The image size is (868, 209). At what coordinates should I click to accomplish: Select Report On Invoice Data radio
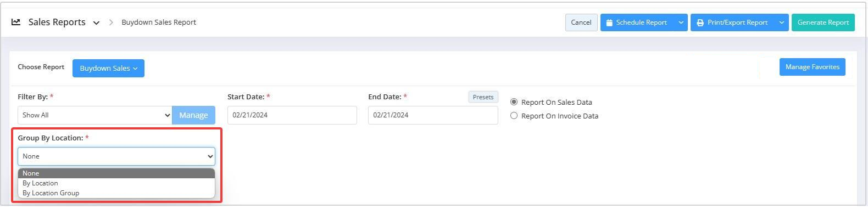(x=514, y=116)
